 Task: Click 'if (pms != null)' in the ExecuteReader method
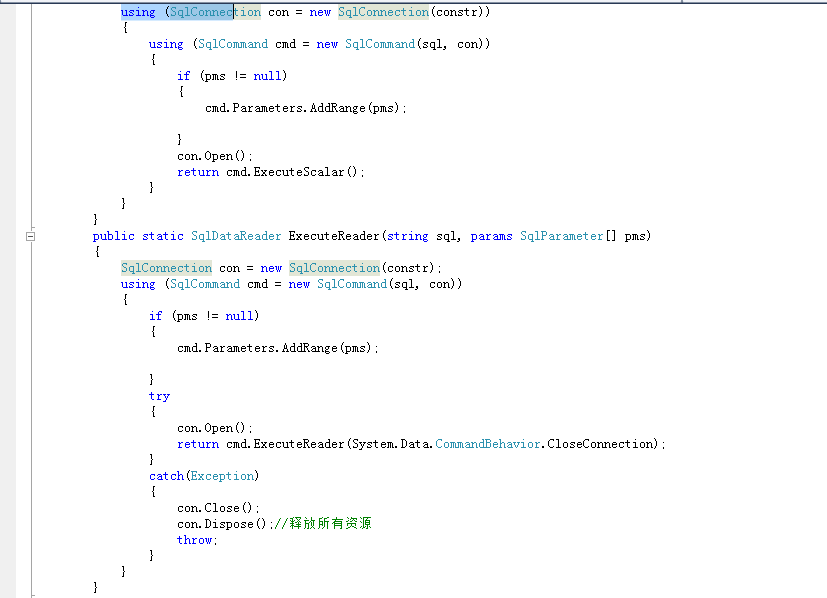(x=204, y=316)
